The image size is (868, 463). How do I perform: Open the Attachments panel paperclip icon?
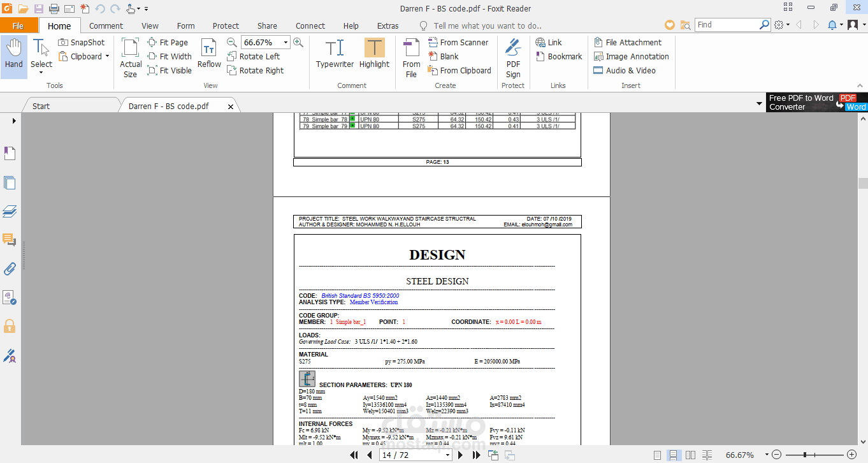[10, 268]
